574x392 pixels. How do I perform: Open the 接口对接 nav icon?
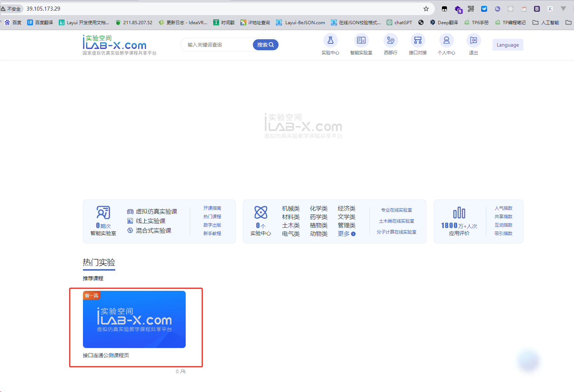(x=418, y=40)
